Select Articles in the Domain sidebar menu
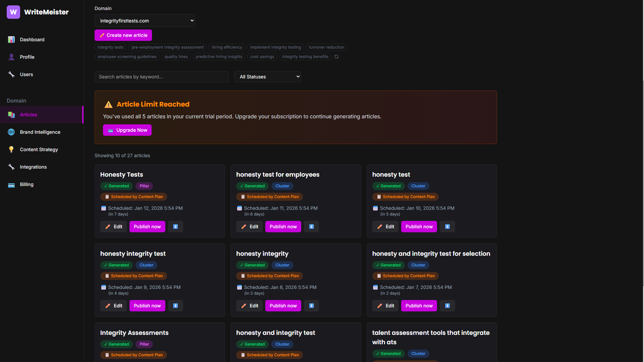This screenshot has height=362, width=644. point(28,115)
